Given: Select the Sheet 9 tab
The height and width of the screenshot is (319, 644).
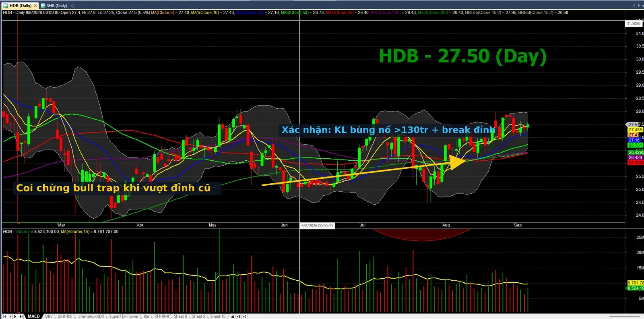Looking at the screenshot, I should (198, 316).
